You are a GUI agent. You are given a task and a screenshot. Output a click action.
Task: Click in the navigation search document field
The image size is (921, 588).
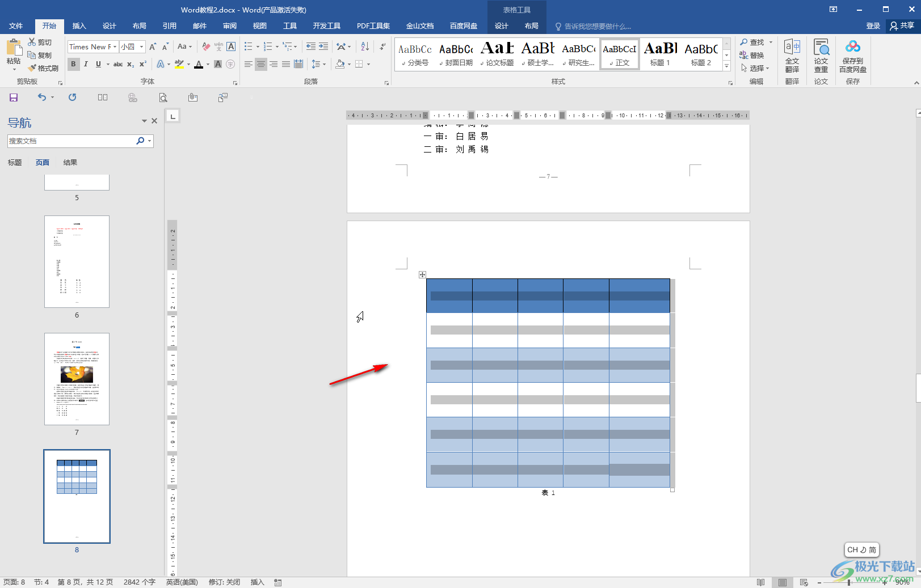pos(72,141)
